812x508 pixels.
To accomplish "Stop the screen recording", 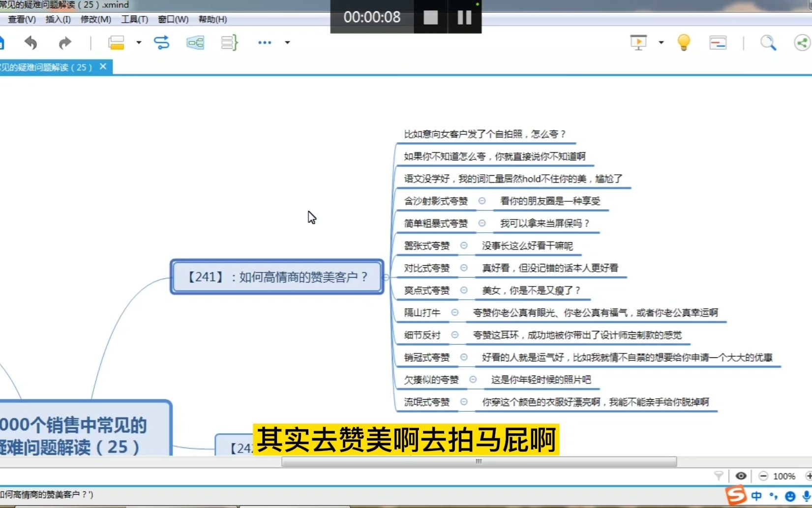I will click(430, 17).
